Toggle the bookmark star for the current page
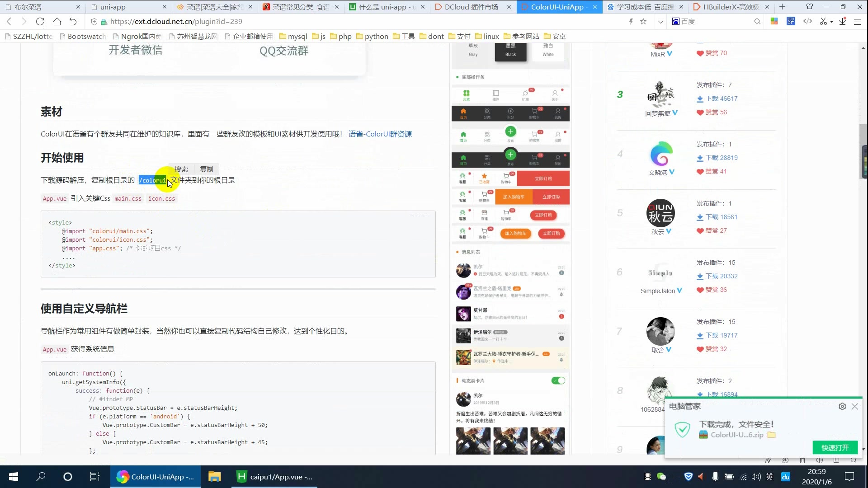868x488 pixels. (x=643, y=21)
